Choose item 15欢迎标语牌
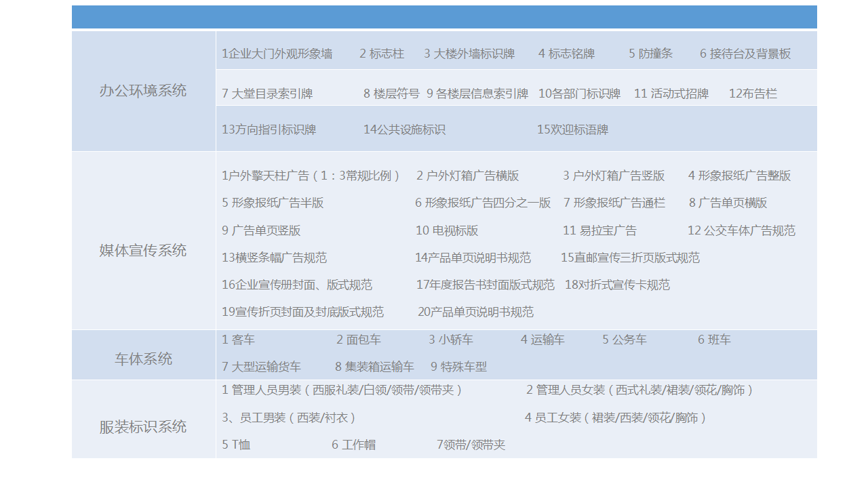Viewport: 868px width, 488px height. 573,130
